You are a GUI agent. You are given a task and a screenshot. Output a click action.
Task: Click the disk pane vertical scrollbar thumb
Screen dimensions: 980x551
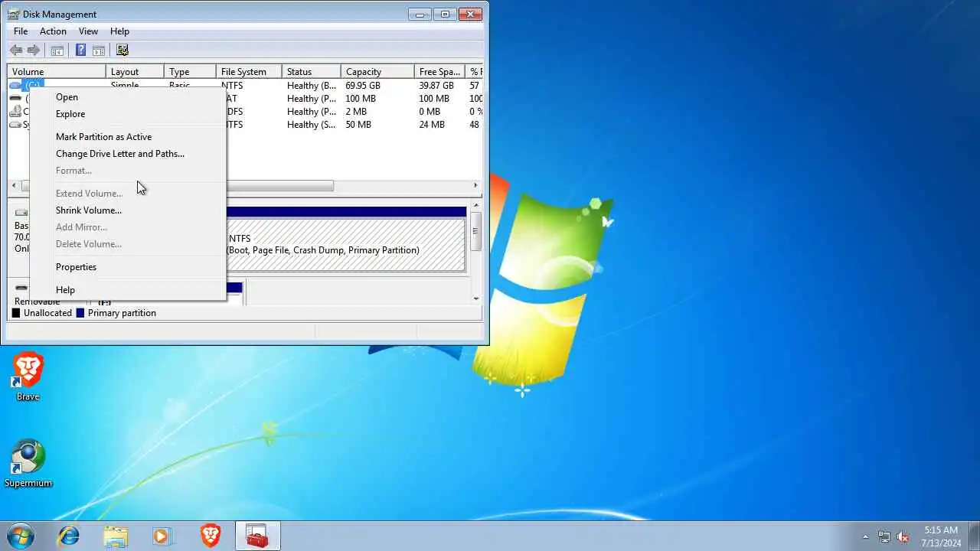[x=476, y=231]
